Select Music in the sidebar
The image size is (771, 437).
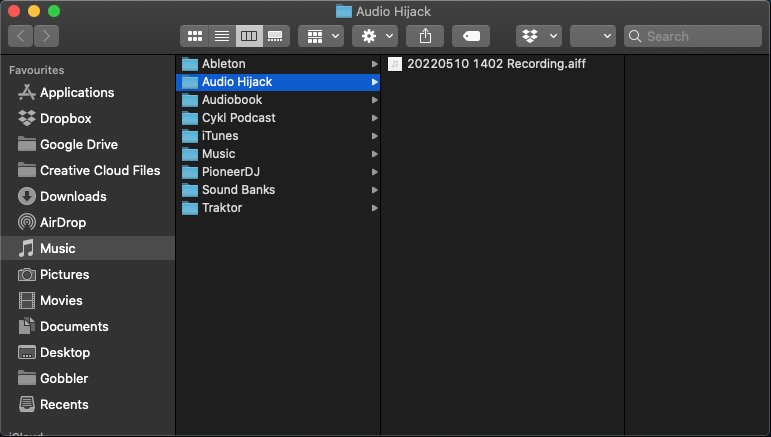pos(88,248)
